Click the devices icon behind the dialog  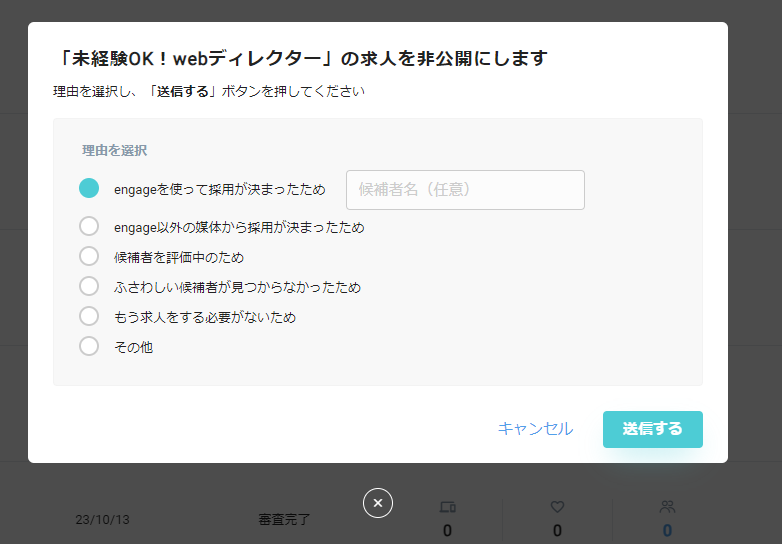click(447, 508)
